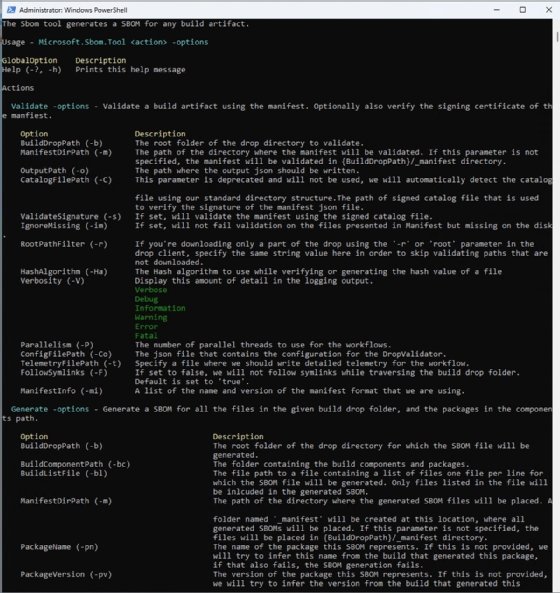The width and height of the screenshot is (560, 593).
Task: Click the 'Validate -options' action heading
Action: coord(50,106)
